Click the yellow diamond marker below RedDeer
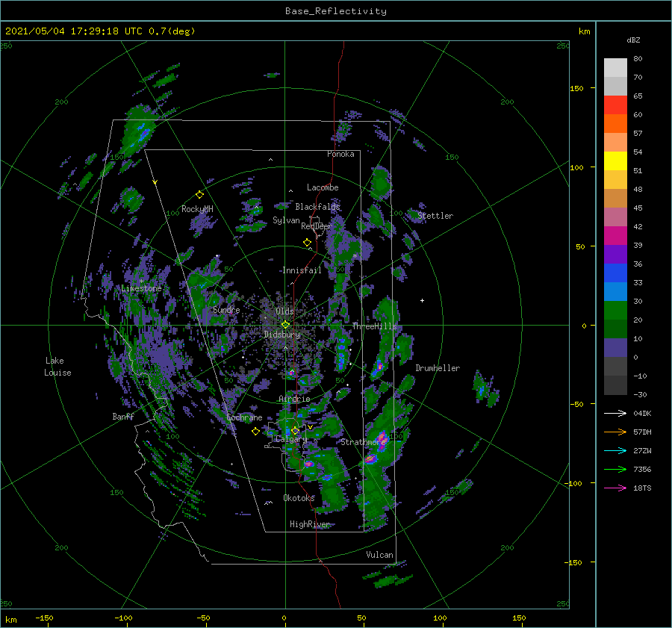 (307, 243)
